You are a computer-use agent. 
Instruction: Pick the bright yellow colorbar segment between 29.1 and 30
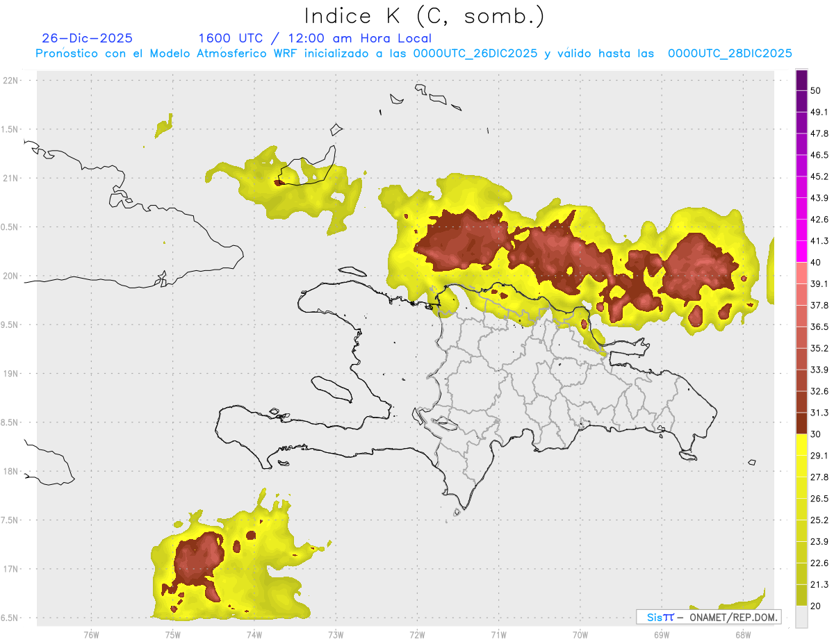point(801,445)
